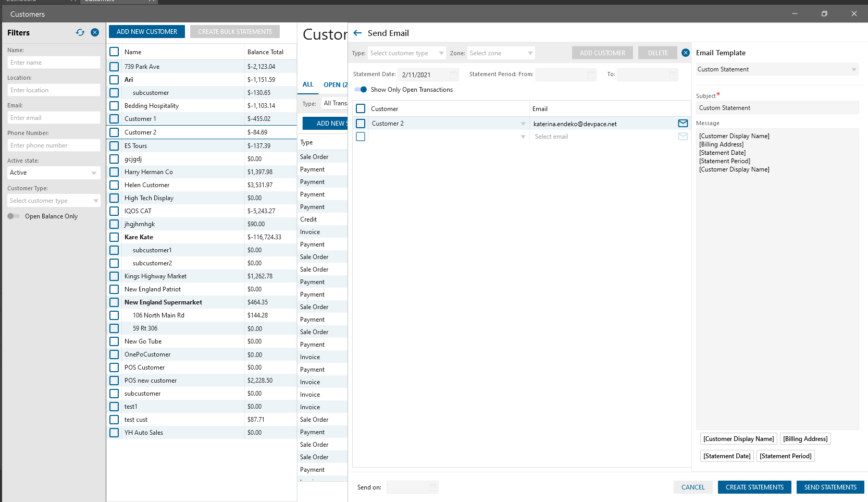Open the empty customer row dropdown
This screenshot has height=502, width=868.
[523, 137]
